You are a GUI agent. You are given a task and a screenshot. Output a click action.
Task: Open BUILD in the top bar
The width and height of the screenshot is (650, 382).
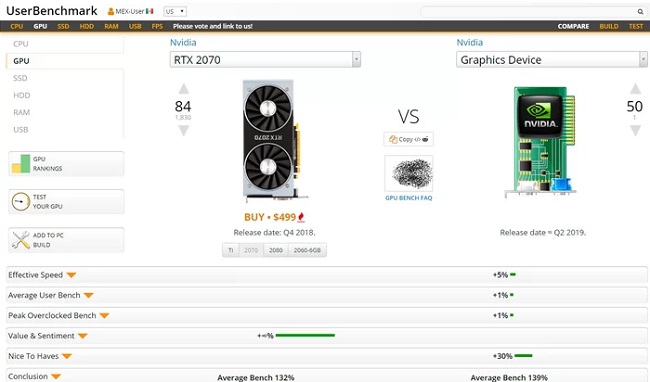pyautogui.click(x=609, y=26)
